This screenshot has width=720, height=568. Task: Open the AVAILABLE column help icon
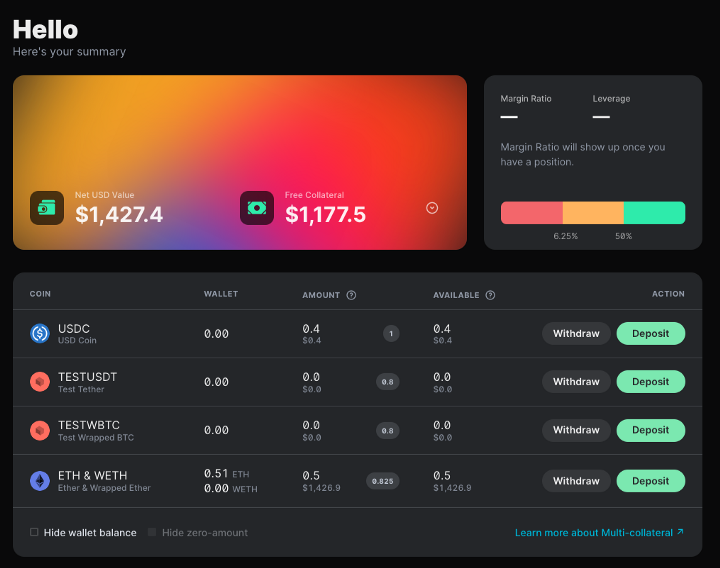(490, 295)
